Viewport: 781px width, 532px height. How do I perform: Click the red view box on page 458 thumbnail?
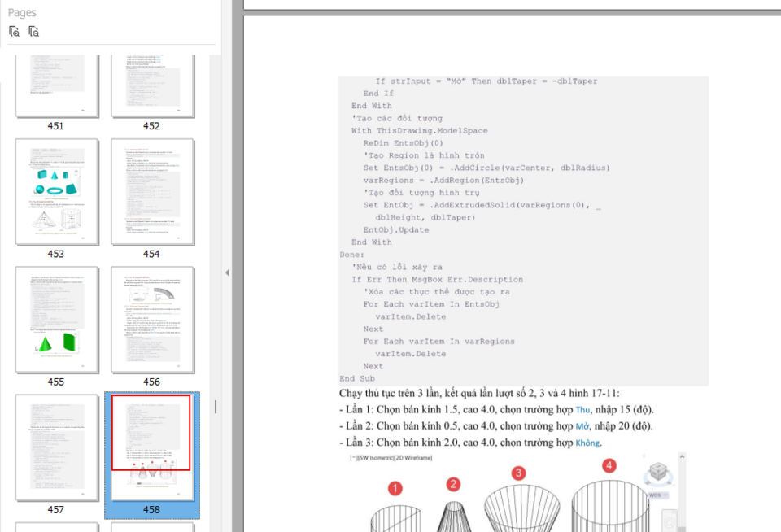coord(151,433)
